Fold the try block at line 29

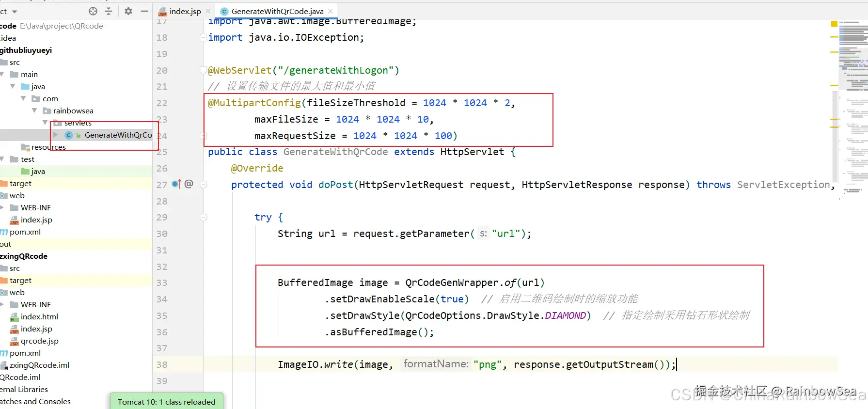tap(204, 218)
